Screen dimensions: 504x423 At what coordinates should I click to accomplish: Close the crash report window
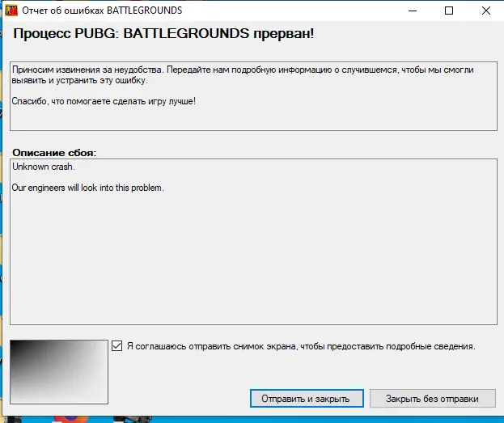(486, 11)
